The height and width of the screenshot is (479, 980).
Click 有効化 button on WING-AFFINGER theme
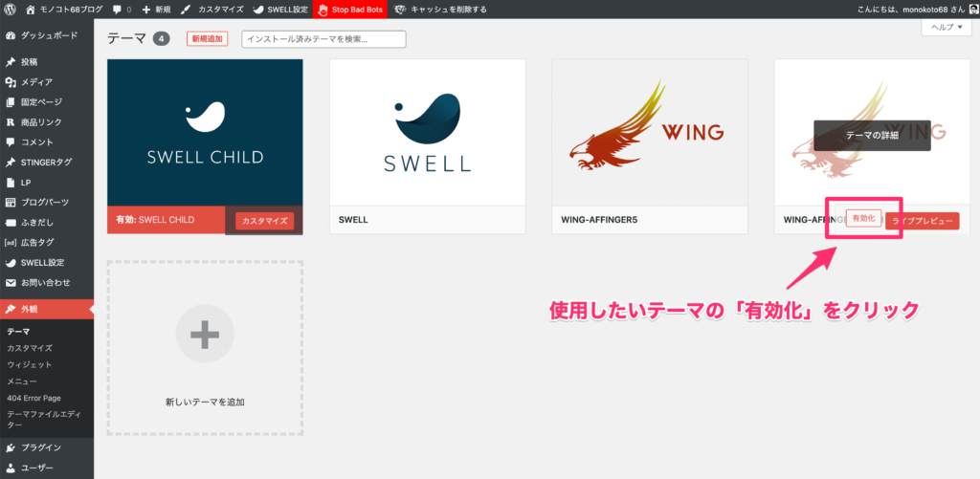point(862,219)
